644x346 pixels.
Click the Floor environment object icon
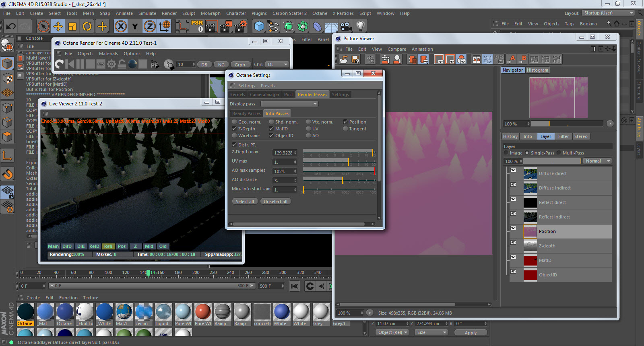331,27
